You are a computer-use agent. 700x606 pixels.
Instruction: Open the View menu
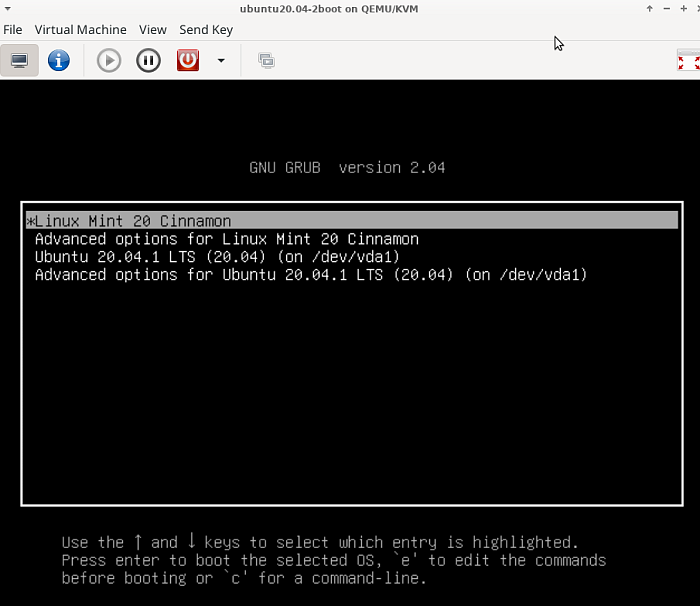[x=153, y=29]
